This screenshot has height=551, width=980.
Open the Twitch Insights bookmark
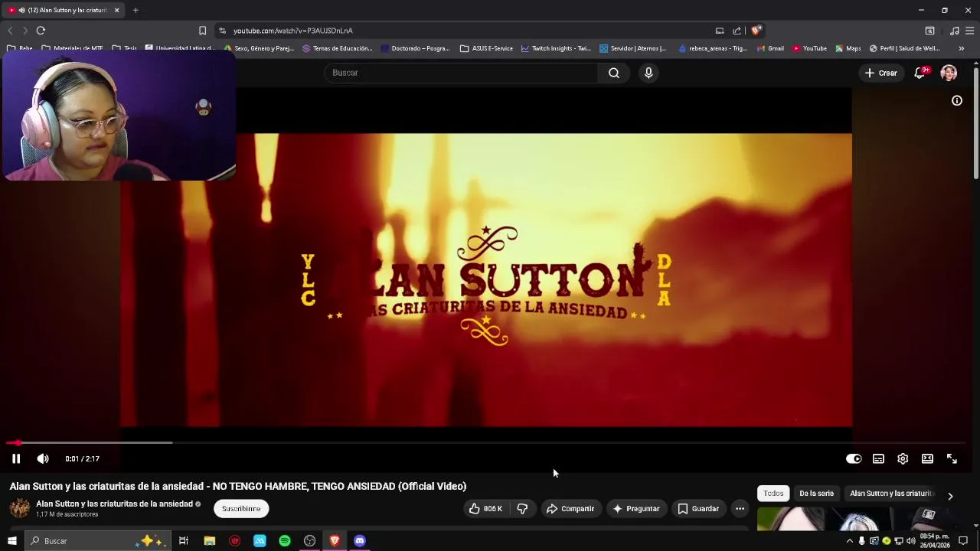click(556, 48)
